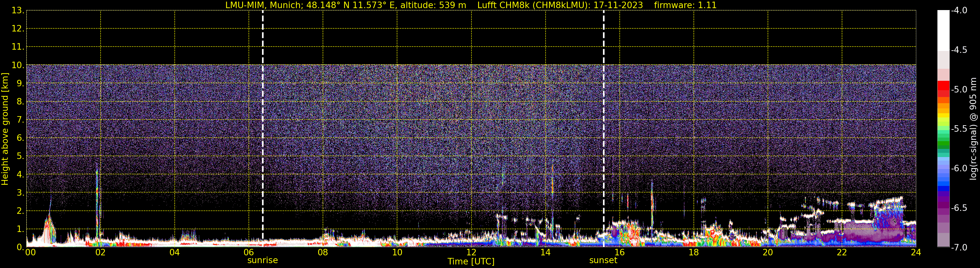Click the x-axis tick label '06'
Viewport: 980px width, 268px height.
point(249,252)
